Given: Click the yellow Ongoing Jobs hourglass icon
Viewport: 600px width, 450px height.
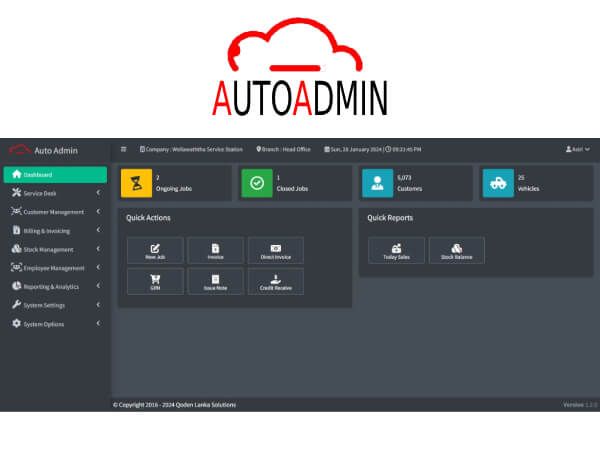Looking at the screenshot, I should click(x=136, y=183).
